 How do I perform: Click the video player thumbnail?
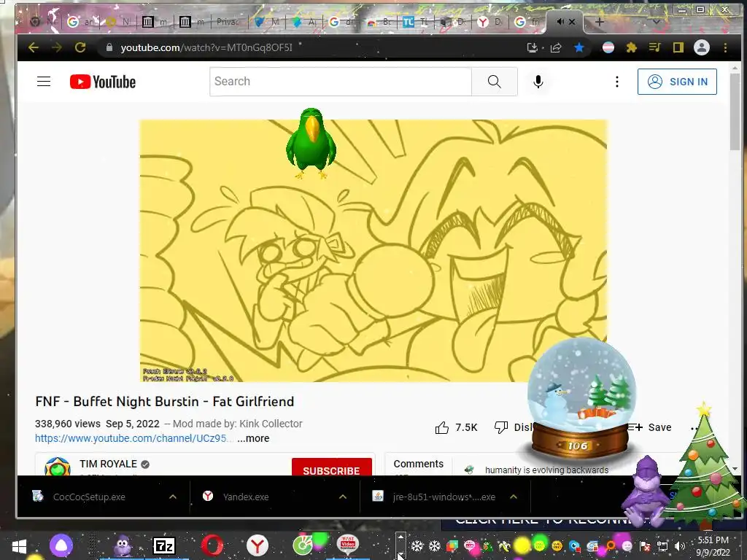(x=373, y=251)
